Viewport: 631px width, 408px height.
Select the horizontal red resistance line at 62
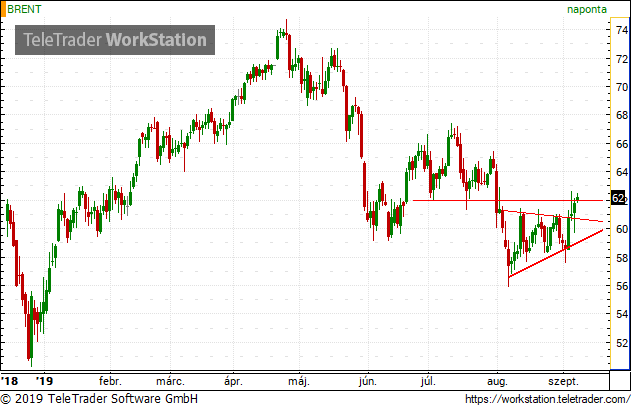[508, 200]
